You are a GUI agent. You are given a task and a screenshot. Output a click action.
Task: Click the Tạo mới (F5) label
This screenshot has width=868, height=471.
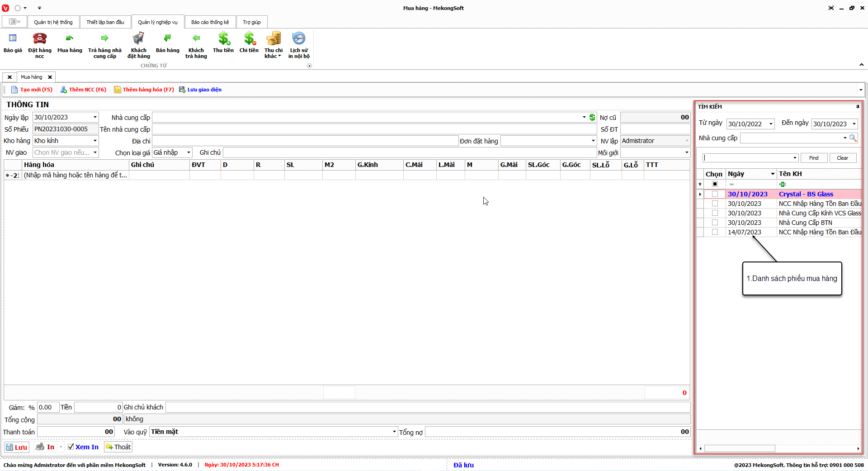36,90
